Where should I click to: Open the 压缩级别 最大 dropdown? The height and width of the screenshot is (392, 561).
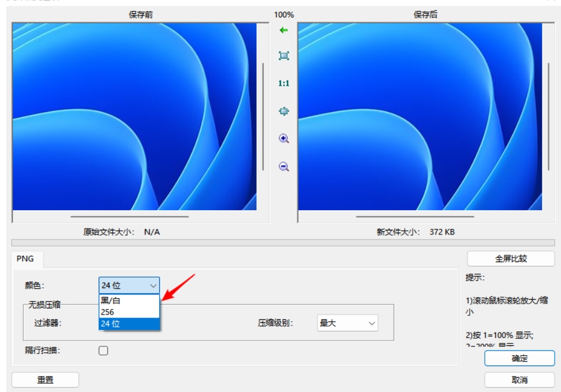pos(347,323)
